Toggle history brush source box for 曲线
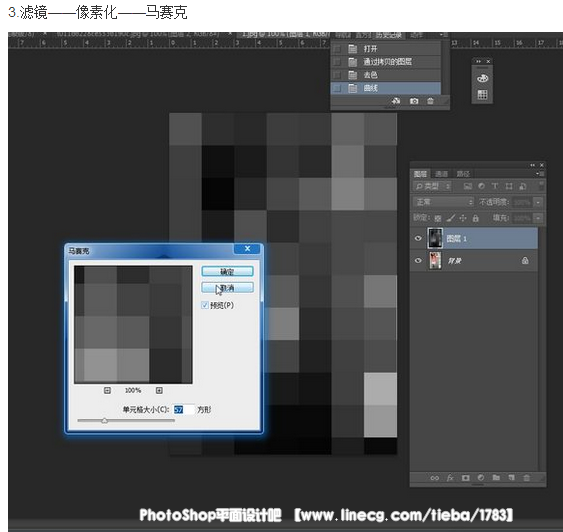 coord(337,88)
